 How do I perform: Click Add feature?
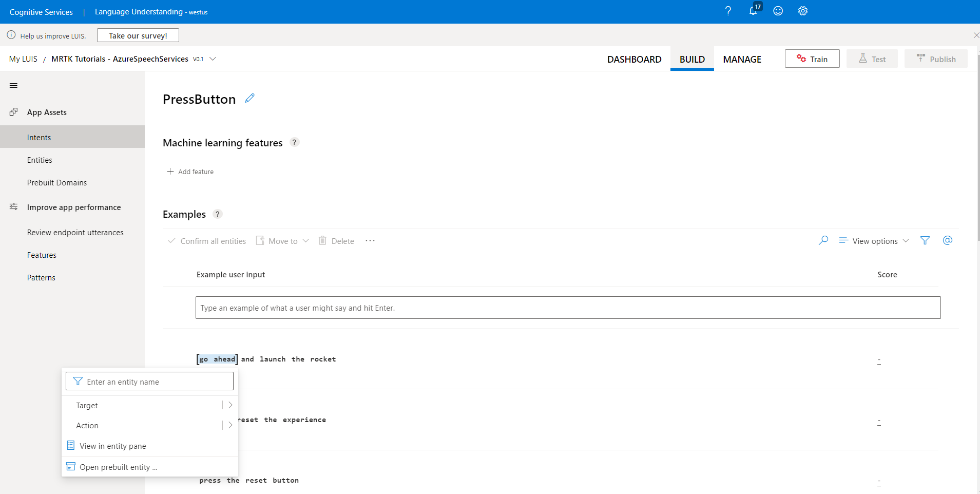(x=190, y=172)
